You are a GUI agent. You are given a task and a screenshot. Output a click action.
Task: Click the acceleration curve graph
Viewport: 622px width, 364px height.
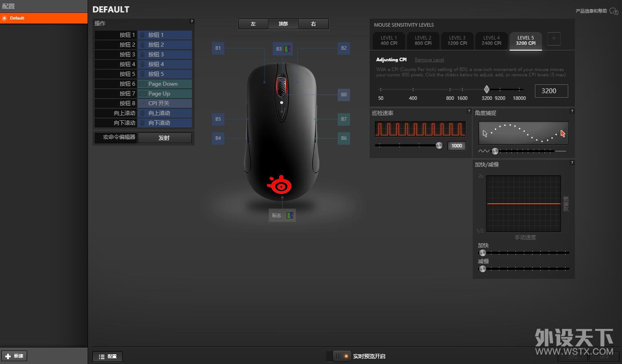click(523, 204)
